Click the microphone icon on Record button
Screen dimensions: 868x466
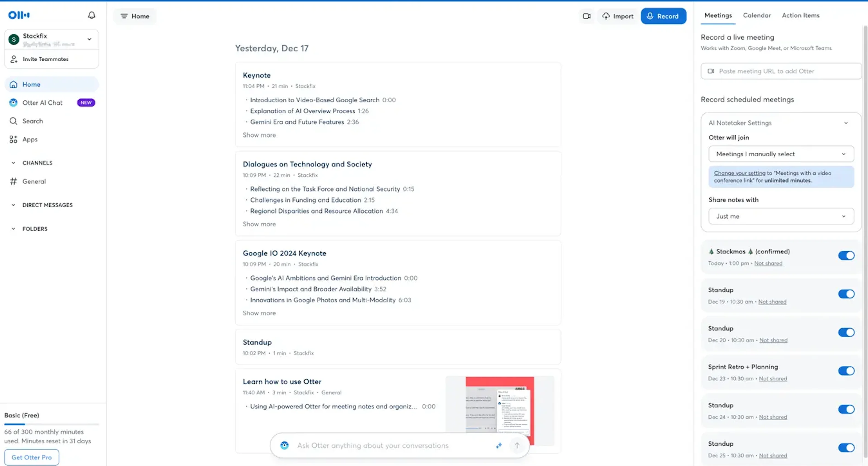pyautogui.click(x=650, y=16)
